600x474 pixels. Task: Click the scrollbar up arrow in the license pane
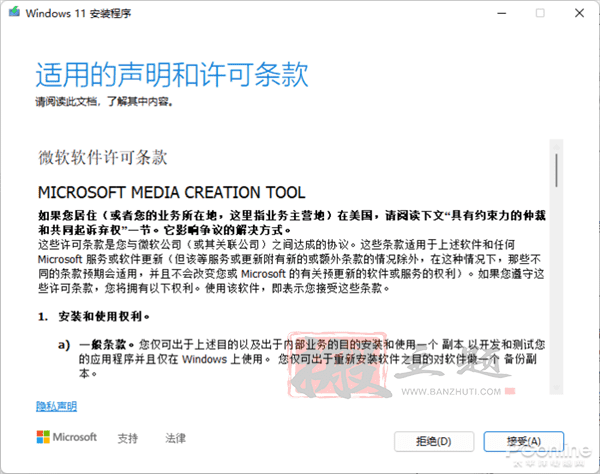pos(556,147)
